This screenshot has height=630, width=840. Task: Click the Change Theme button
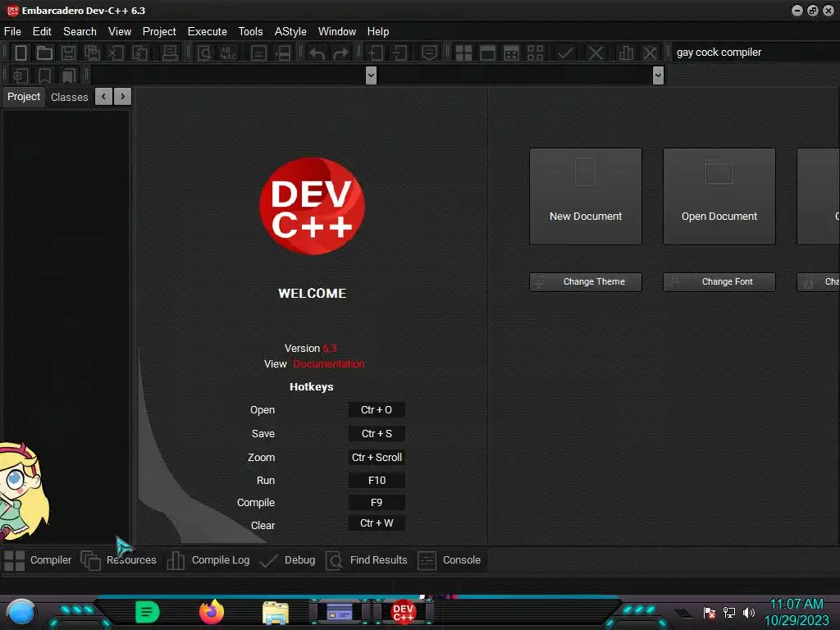(x=586, y=282)
